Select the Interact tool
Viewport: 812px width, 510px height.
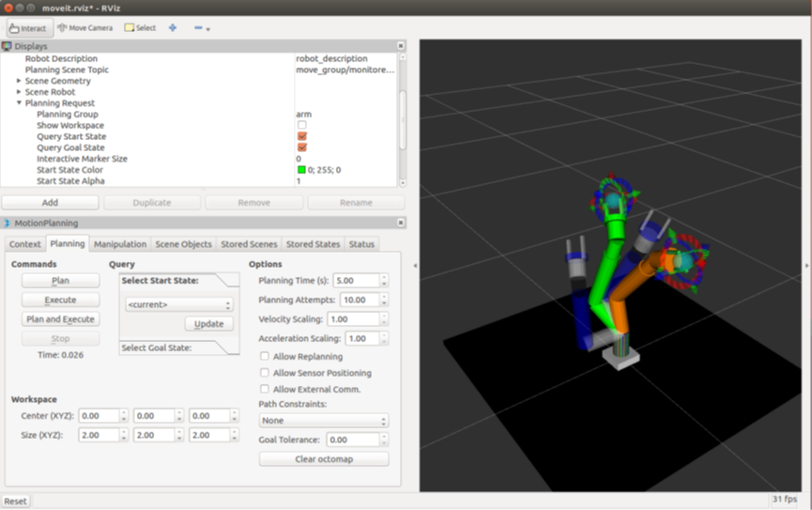click(x=29, y=28)
